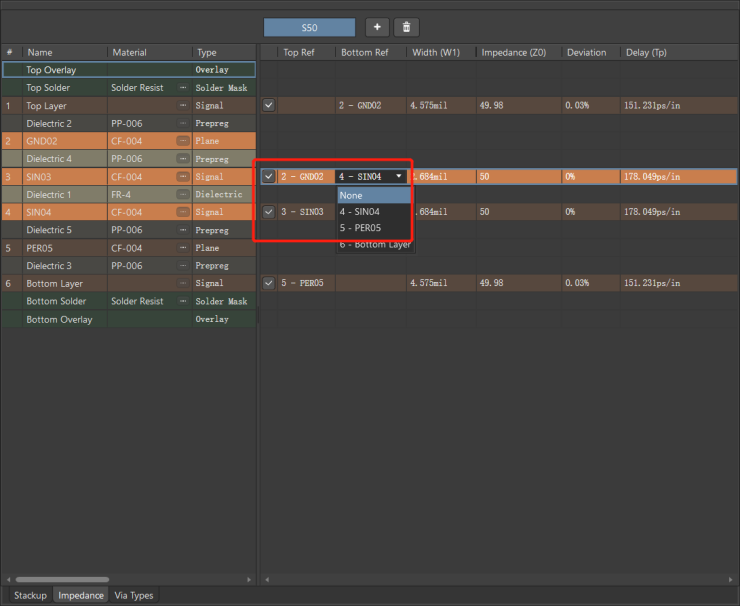
Task: Uncheck the Top Layer impedance checkbox
Action: (x=268, y=105)
